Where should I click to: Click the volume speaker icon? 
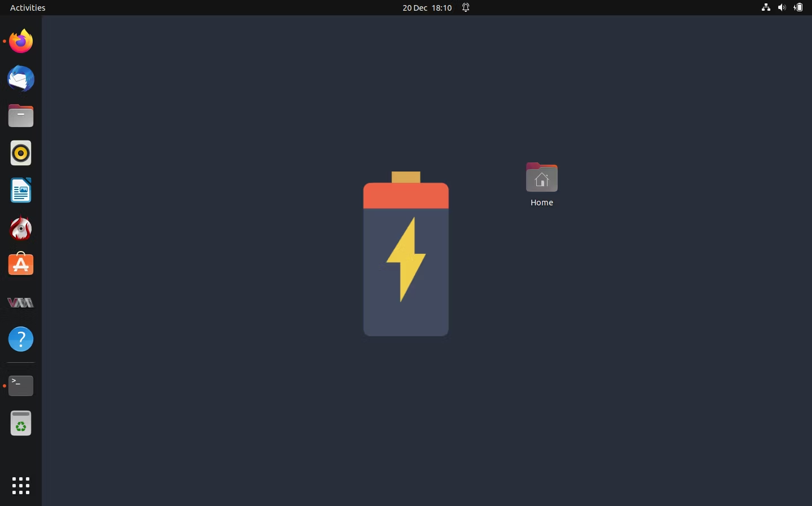coord(782,7)
